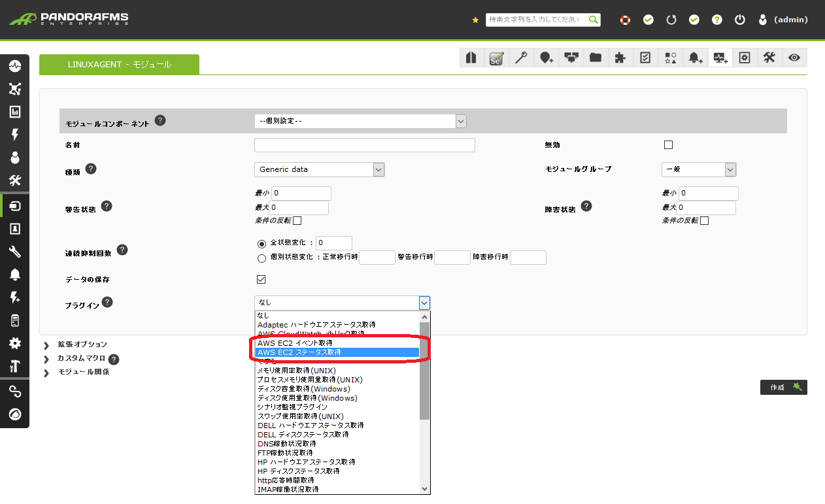Click the wand wizard toolbar icon

click(521, 58)
